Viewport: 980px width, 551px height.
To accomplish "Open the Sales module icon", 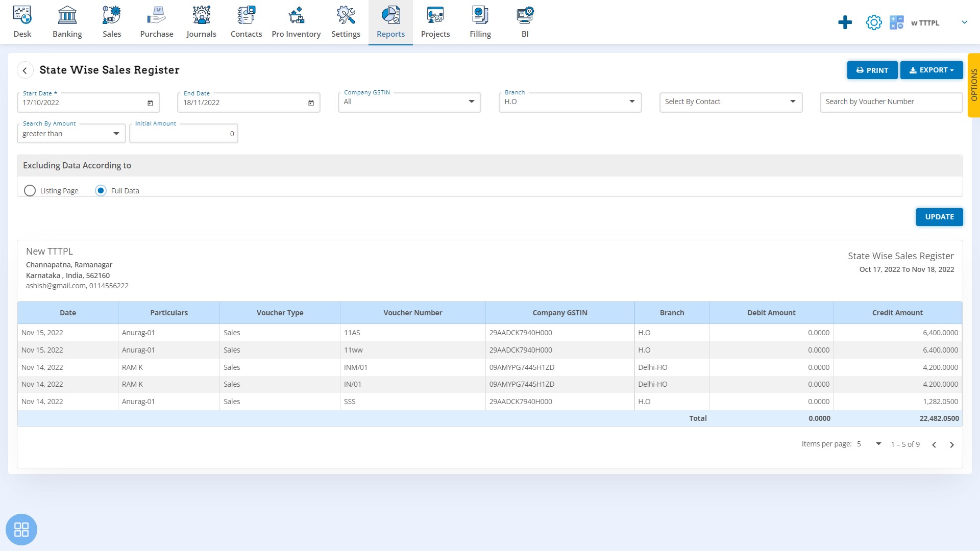I will coord(111,22).
